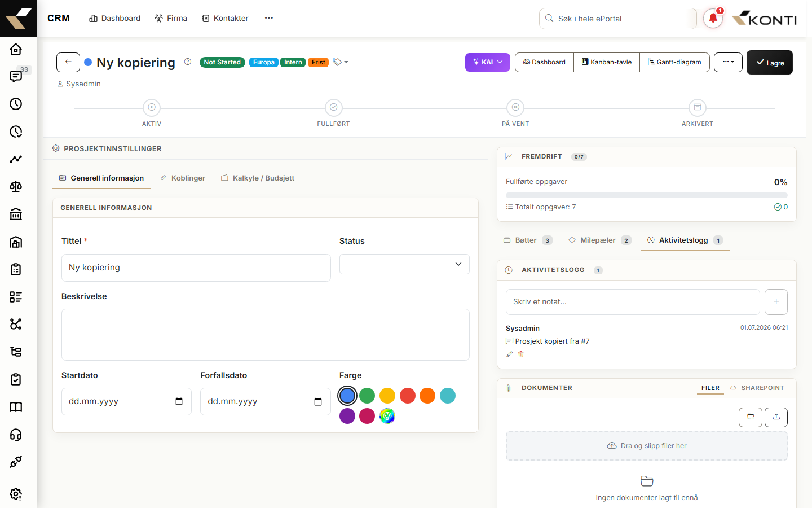Open the custom rainbow color picker
812x508 pixels.
click(x=387, y=416)
